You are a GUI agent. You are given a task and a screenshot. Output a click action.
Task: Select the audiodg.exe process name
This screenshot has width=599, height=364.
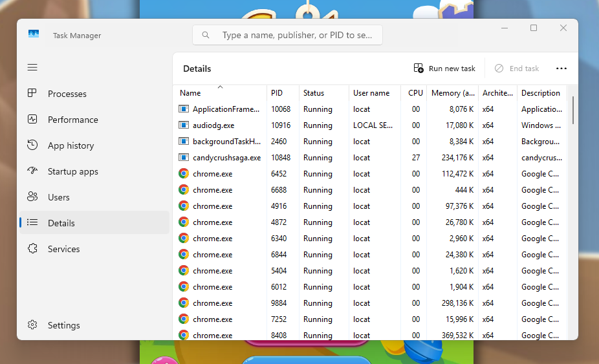(x=213, y=125)
